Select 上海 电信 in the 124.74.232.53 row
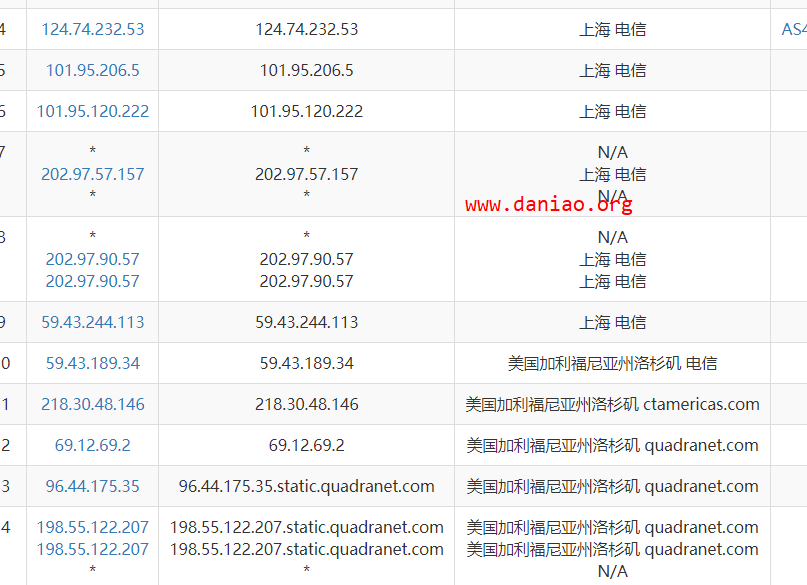This screenshot has height=585, width=807. click(x=612, y=30)
